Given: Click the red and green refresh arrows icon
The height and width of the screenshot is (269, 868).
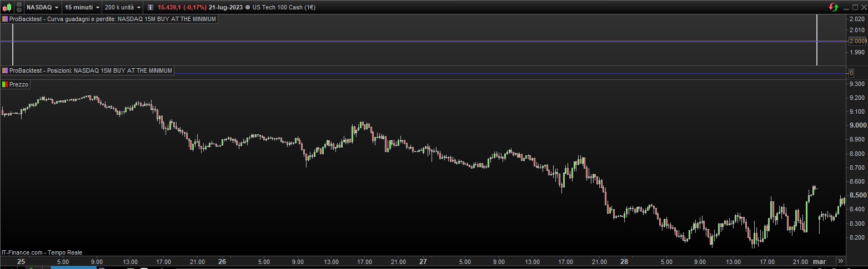Looking at the screenshot, I should point(834,7).
